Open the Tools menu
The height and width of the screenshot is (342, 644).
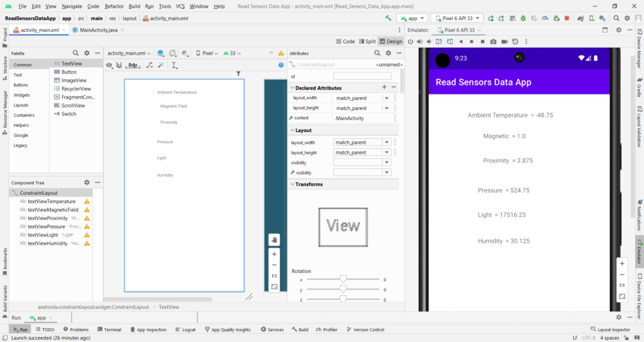point(165,6)
